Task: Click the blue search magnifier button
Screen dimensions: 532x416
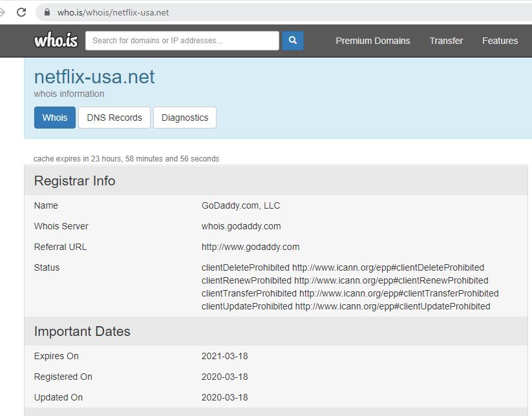Action: click(293, 41)
